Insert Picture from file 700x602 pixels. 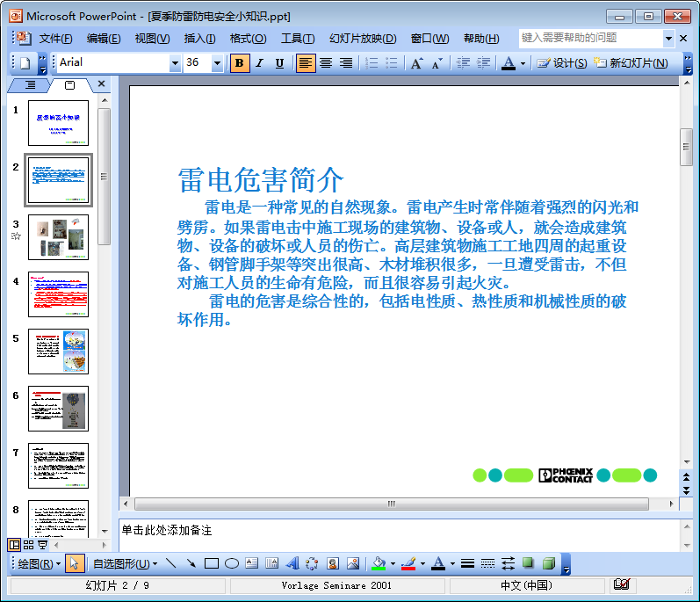click(x=353, y=563)
